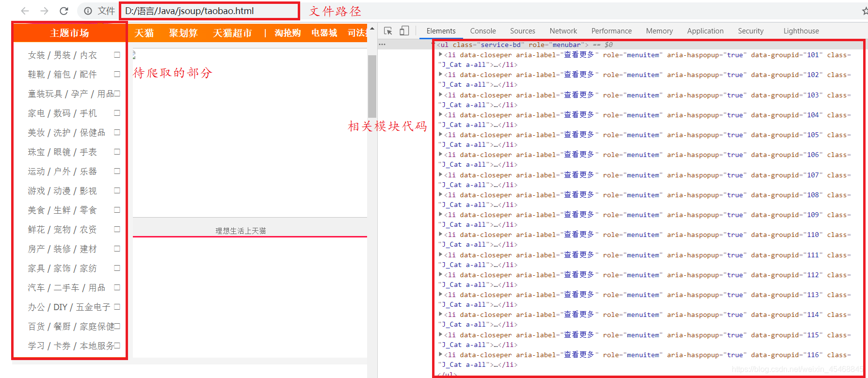This screenshot has width=868, height=378.
Task: Open the site info icon beside 文件
Action: click(88, 11)
